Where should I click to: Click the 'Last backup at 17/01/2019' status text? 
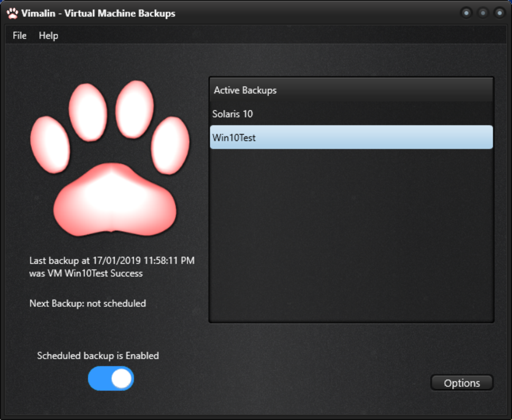(x=112, y=260)
